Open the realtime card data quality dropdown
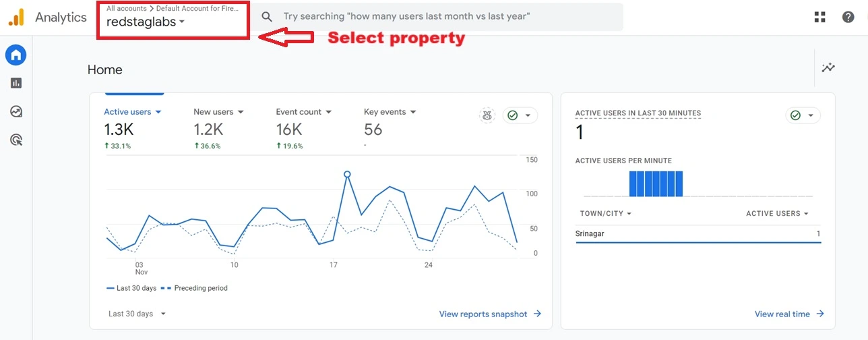 tap(803, 115)
